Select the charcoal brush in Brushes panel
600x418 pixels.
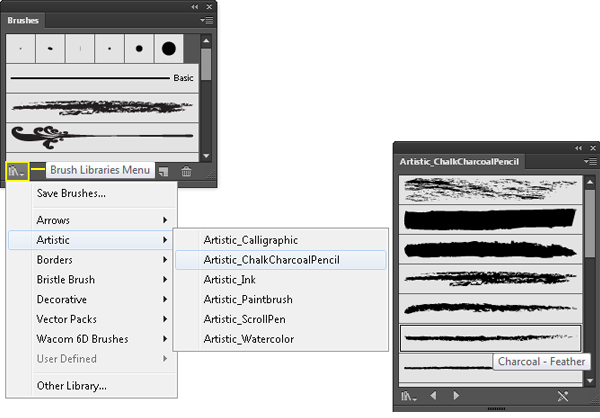102,108
